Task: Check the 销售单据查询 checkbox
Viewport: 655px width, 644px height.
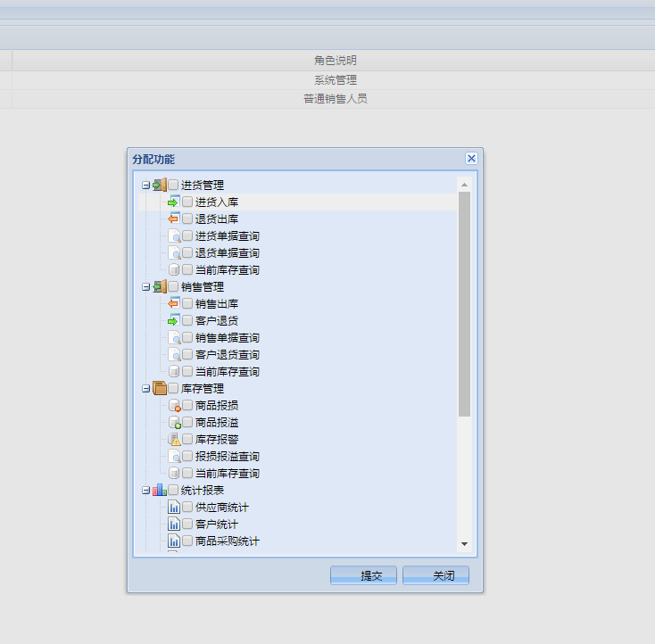Action: [187, 337]
